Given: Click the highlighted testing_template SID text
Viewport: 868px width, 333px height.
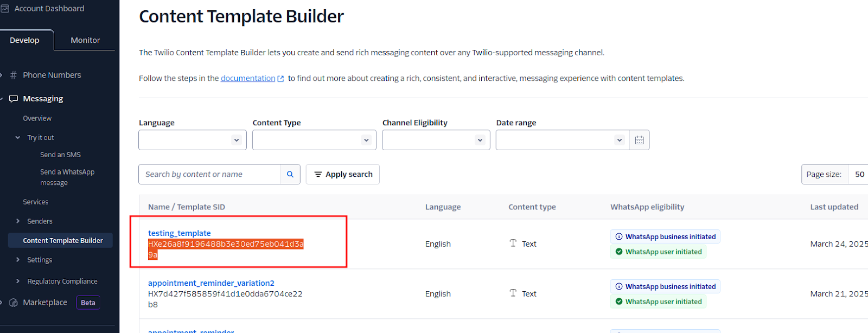Looking at the screenshot, I should pyautogui.click(x=226, y=249).
